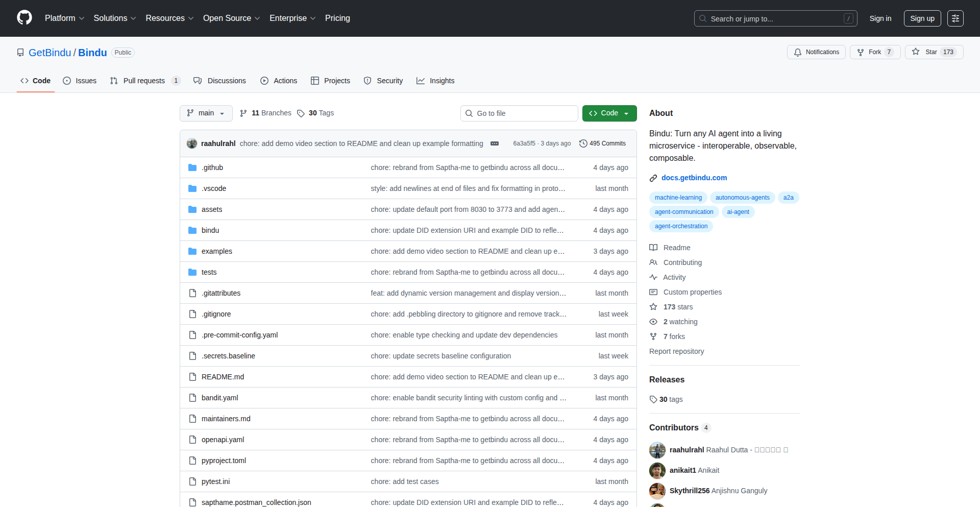Click the GitHub Octocat home logo

pyautogui.click(x=24, y=18)
